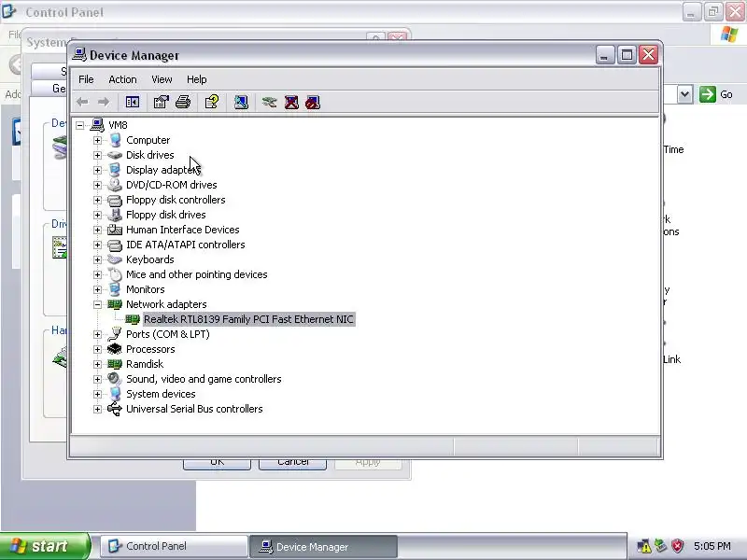Select the Ramdisk tree label
Image resolution: width=747 pixels, height=560 pixels.
pos(145,364)
